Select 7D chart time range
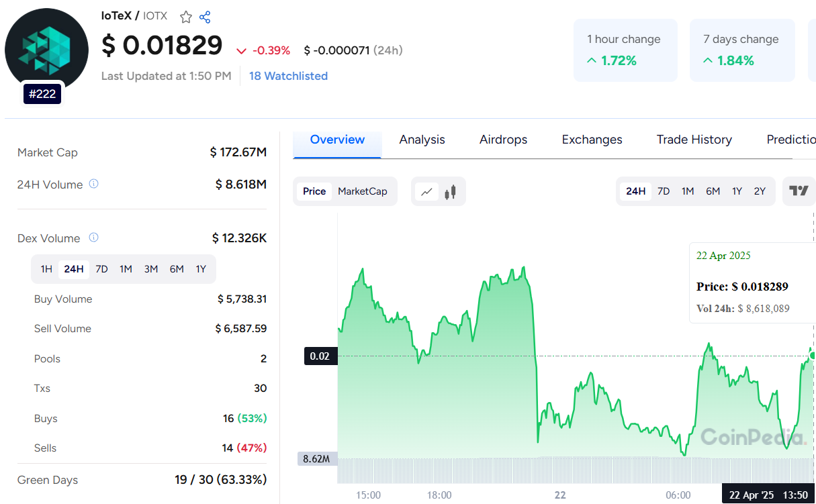The image size is (816, 504). tap(664, 191)
